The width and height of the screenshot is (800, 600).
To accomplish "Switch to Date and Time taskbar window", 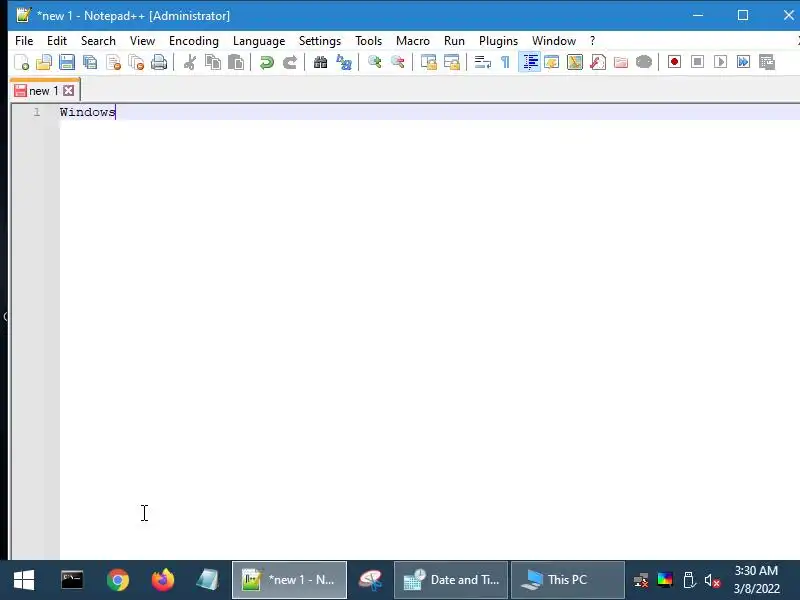I will (x=451, y=580).
